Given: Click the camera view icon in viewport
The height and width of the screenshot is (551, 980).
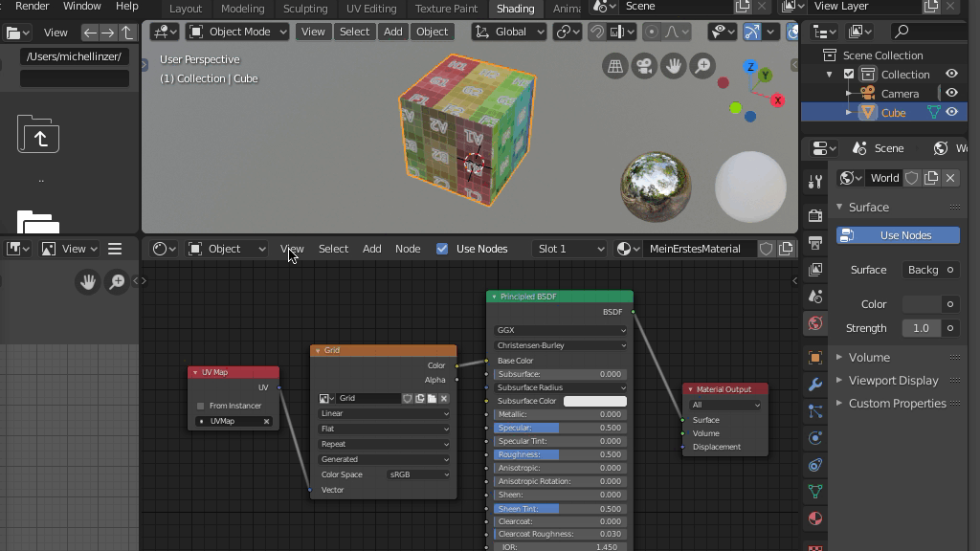Looking at the screenshot, I should 644,66.
